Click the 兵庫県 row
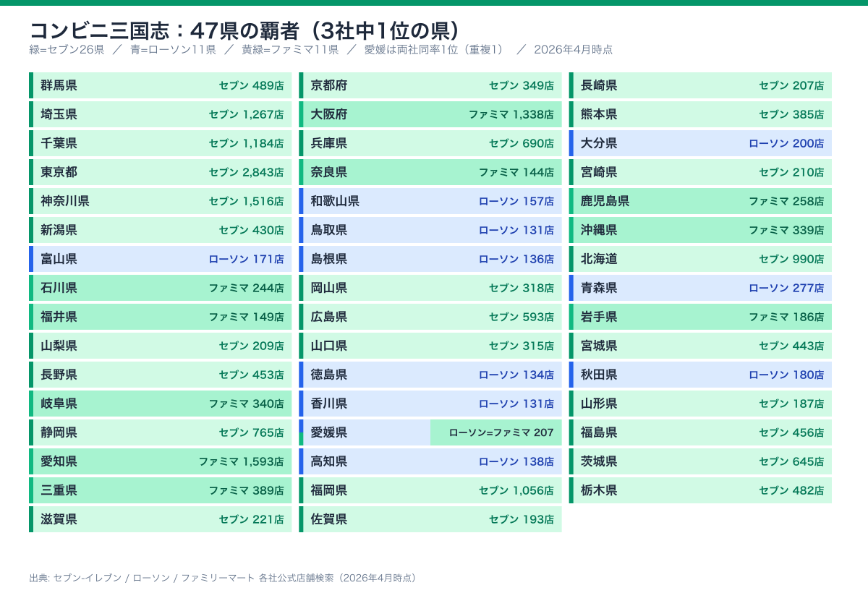 tap(430, 143)
